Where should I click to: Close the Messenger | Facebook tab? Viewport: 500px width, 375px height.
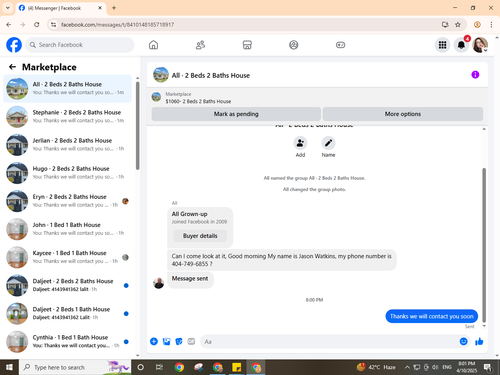pos(100,8)
